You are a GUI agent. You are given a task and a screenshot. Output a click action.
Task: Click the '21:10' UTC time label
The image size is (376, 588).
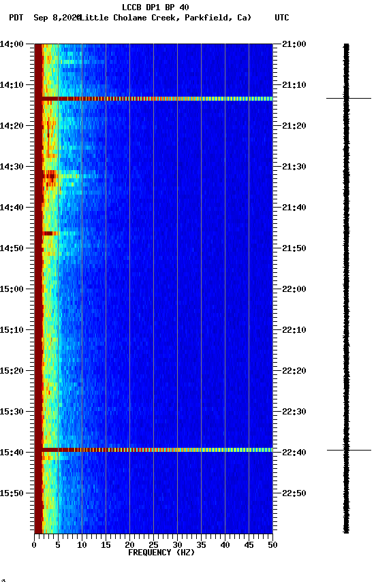tap(294, 85)
